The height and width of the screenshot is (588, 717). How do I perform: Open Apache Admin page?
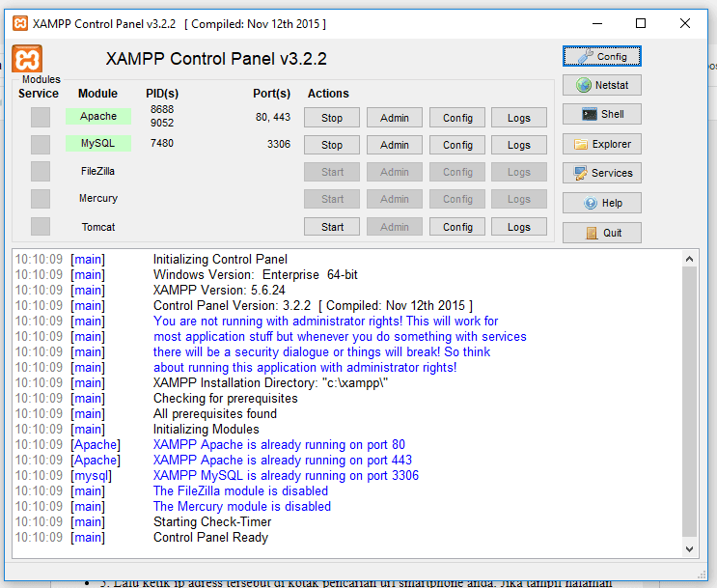[x=394, y=118]
